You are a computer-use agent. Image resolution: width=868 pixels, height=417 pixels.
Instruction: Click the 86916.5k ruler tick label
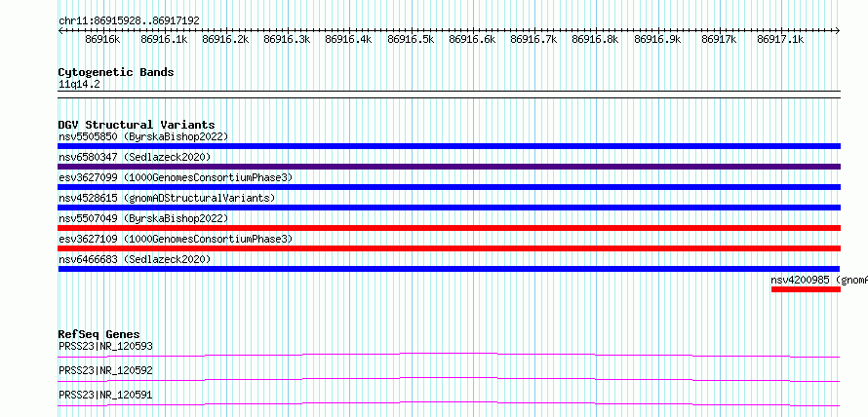tap(411, 39)
